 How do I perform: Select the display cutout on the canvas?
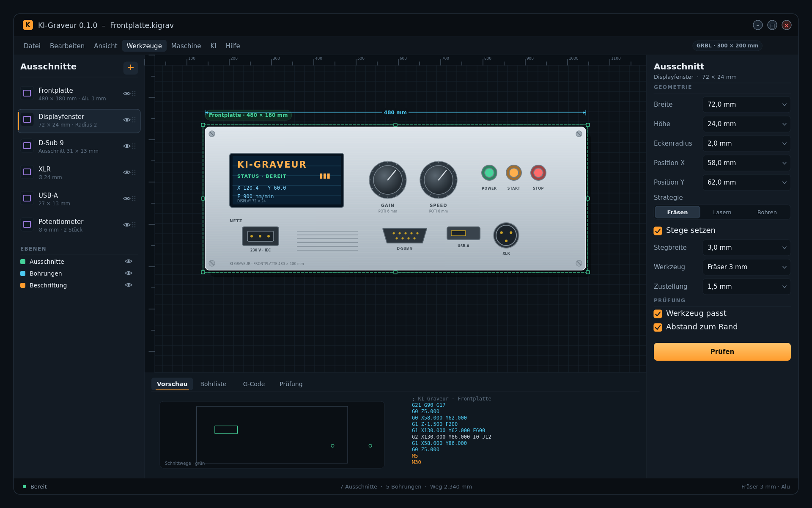(287, 180)
